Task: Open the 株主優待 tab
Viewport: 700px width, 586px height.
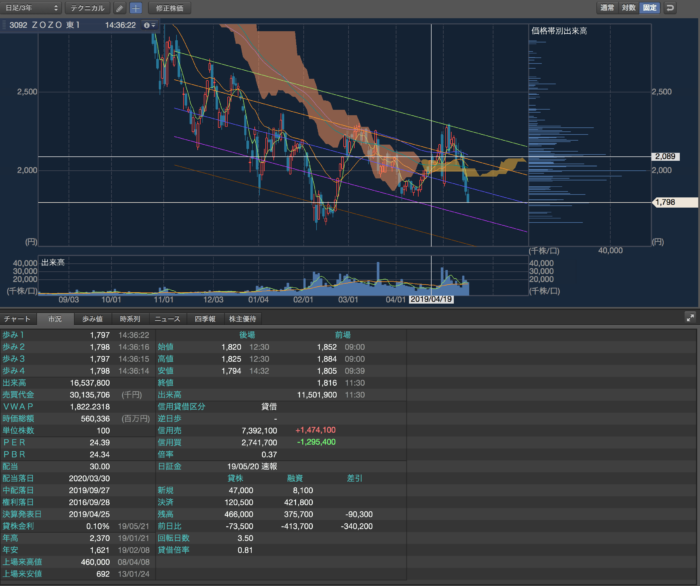Action: [x=242, y=319]
